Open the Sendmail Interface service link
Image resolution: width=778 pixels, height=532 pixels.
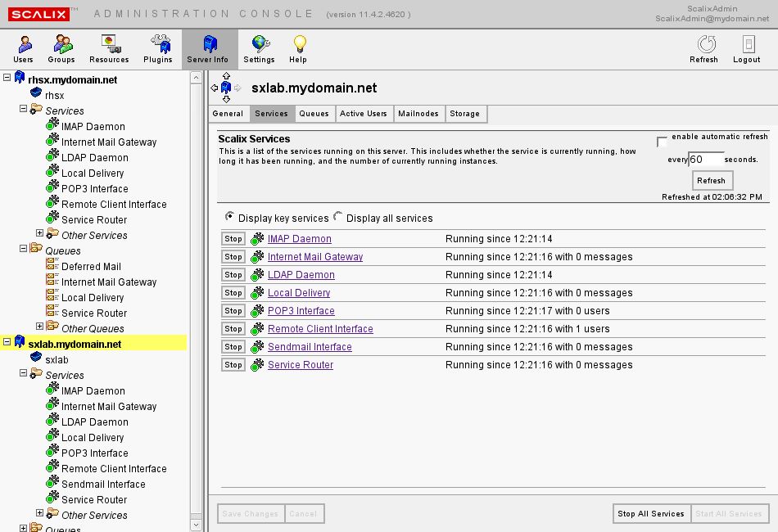tap(310, 347)
